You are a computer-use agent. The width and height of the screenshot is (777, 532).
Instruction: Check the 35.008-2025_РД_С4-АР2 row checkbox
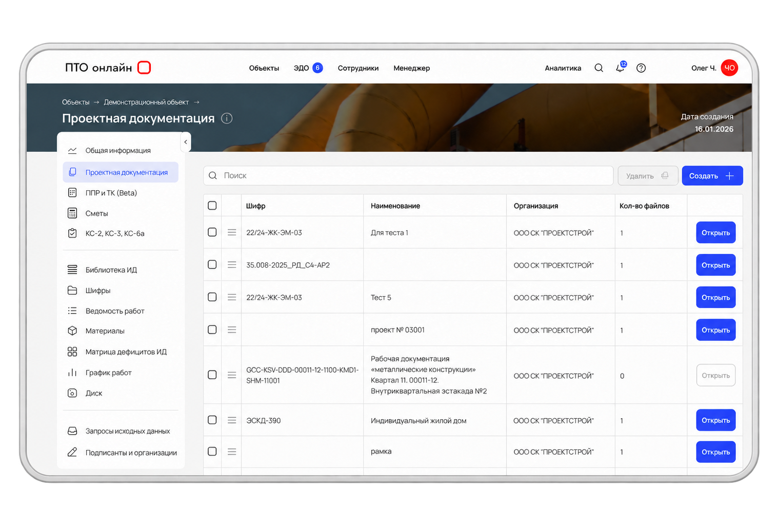pyautogui.click(x=212, y=264)
